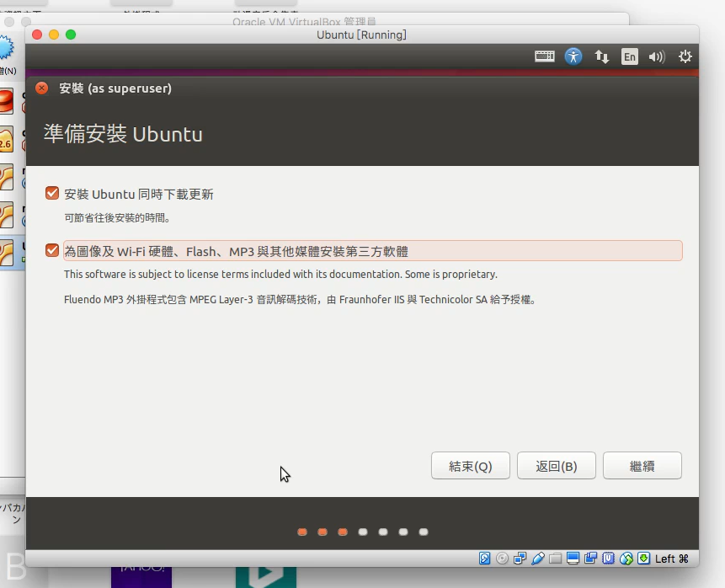The image size is (725, 588).
Task: Click mouse integration icon in VirtualBox status bar
Action: click(x=626, y=559)
